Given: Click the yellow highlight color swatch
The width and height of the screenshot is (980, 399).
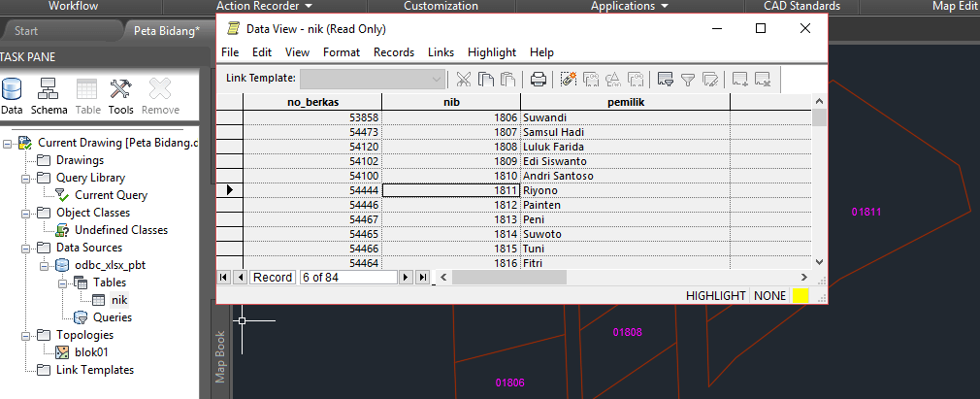Looking at the screenshot, I should pos(800,296).
